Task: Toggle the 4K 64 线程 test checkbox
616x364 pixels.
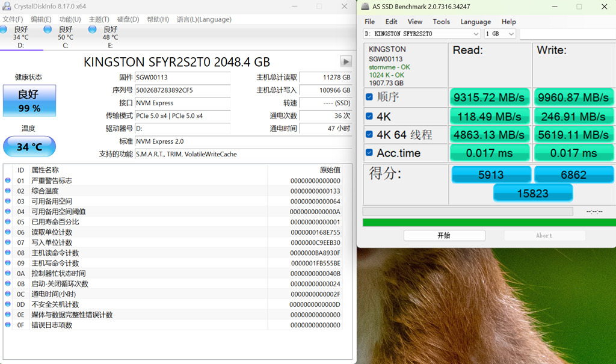Action: coord(369,134)
